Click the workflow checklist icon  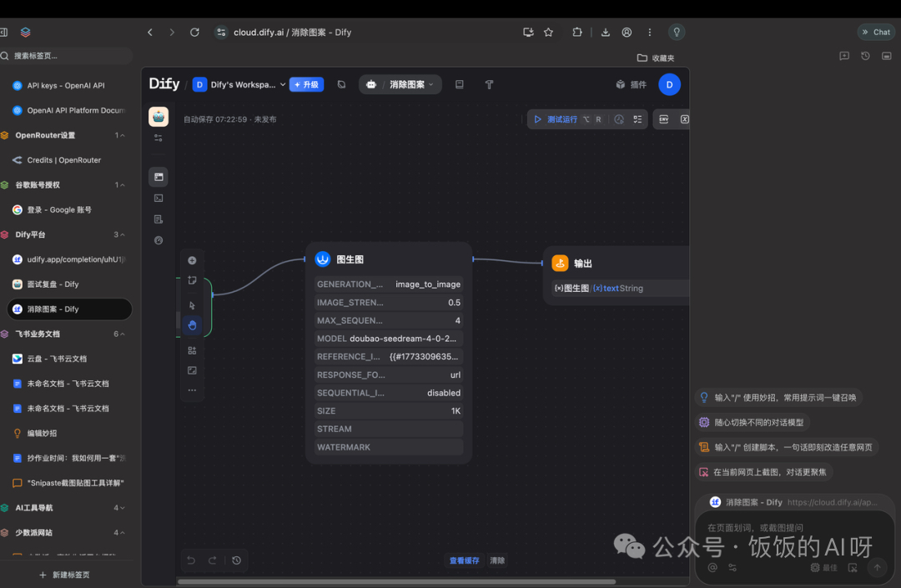click(x=637, y=119)
